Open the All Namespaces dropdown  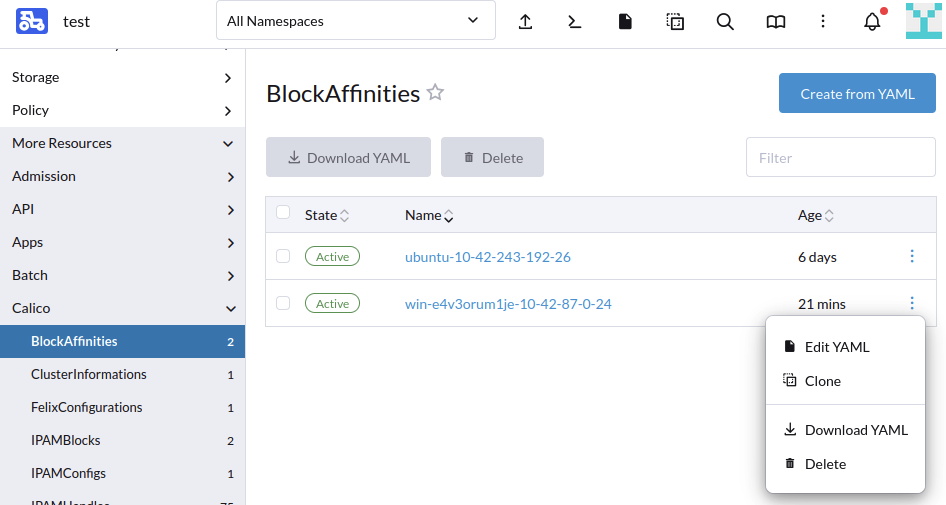[356, 21]
